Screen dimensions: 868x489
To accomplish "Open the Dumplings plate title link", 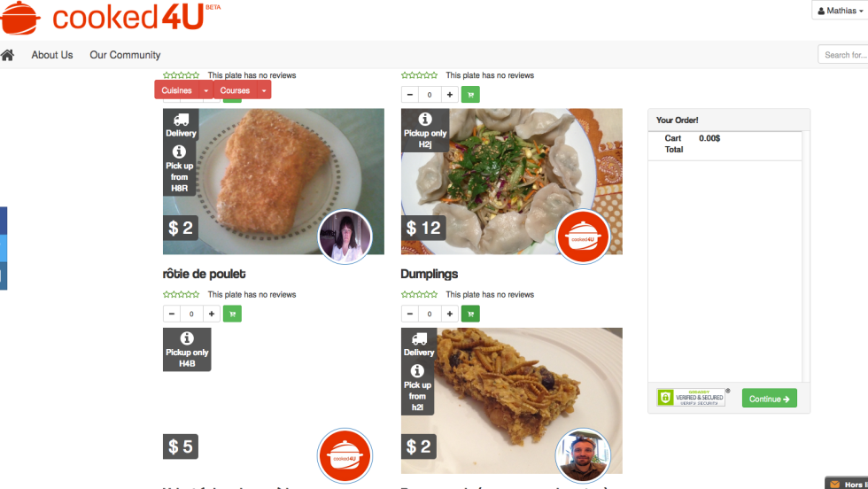I will (429, 274).
